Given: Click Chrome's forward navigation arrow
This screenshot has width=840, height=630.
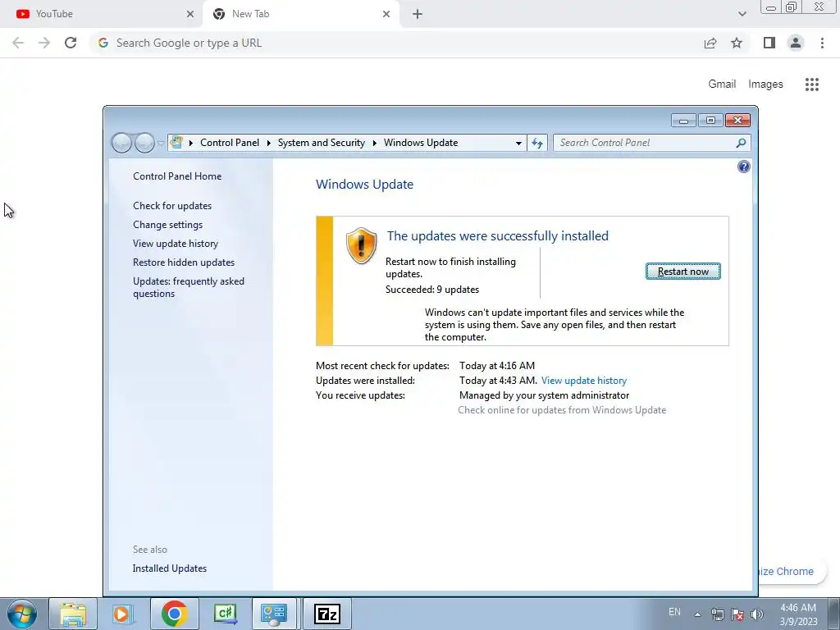Looking at the screenshot, I should 44,43.
